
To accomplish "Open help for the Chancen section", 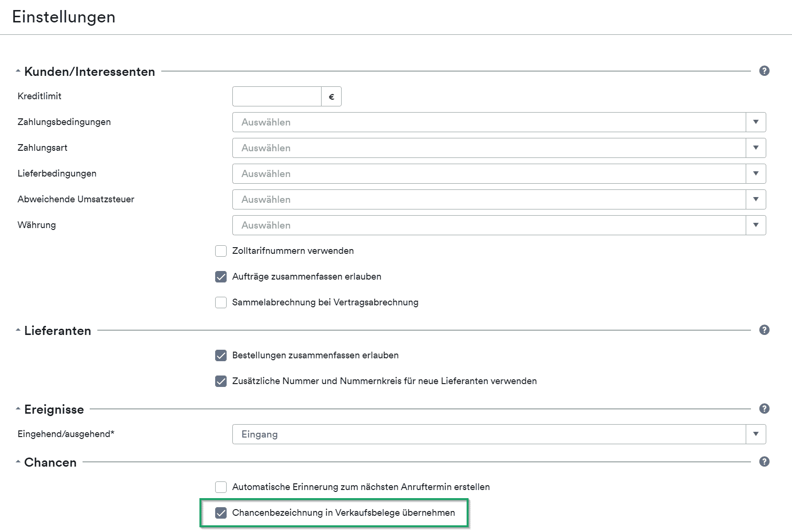I will pyautogui.click(x=764, y=462).
